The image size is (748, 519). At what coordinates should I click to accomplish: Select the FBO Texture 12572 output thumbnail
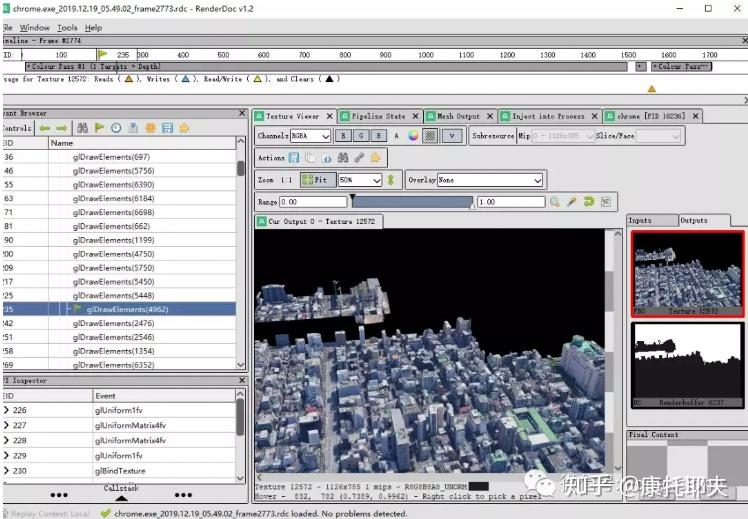pos(687,274)
